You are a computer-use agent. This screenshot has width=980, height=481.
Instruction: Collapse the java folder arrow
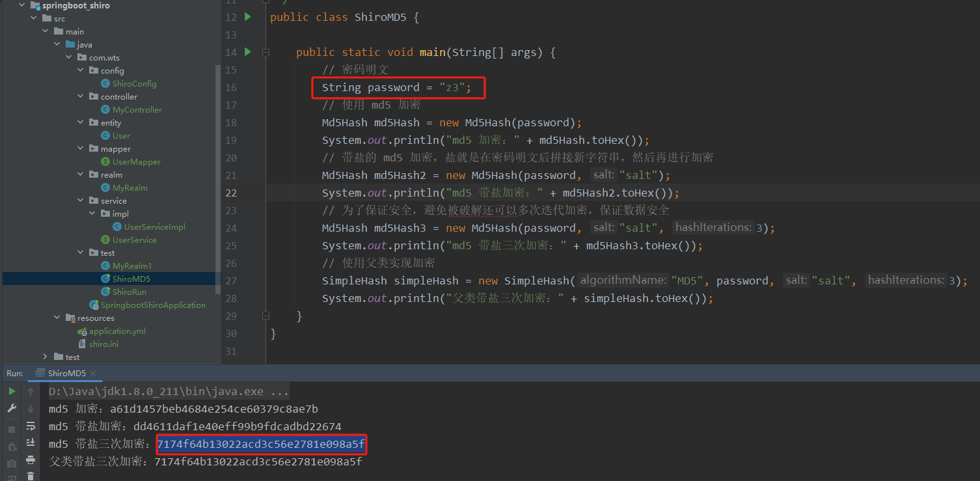coord(57,44)
